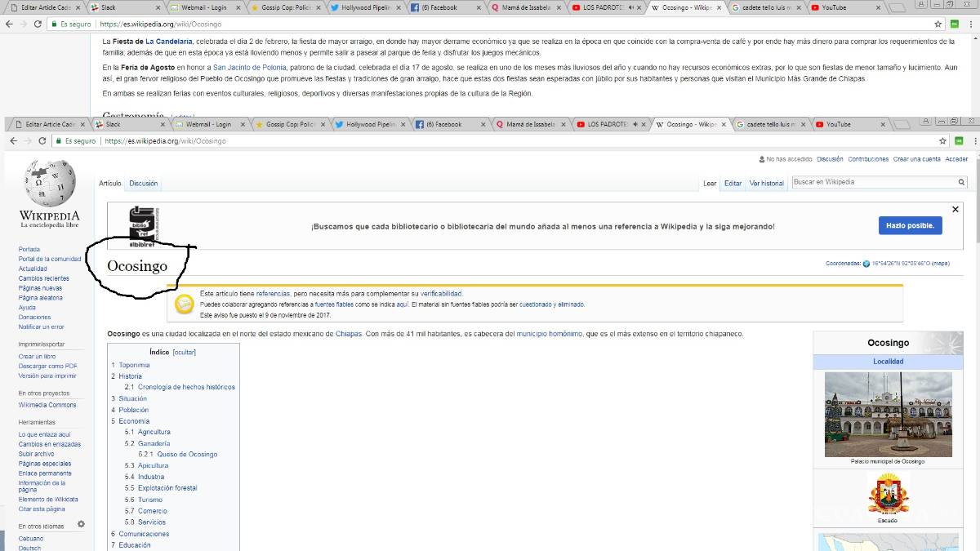Click inside the Buscar en Wikipedia field

[x=872, y=183]
